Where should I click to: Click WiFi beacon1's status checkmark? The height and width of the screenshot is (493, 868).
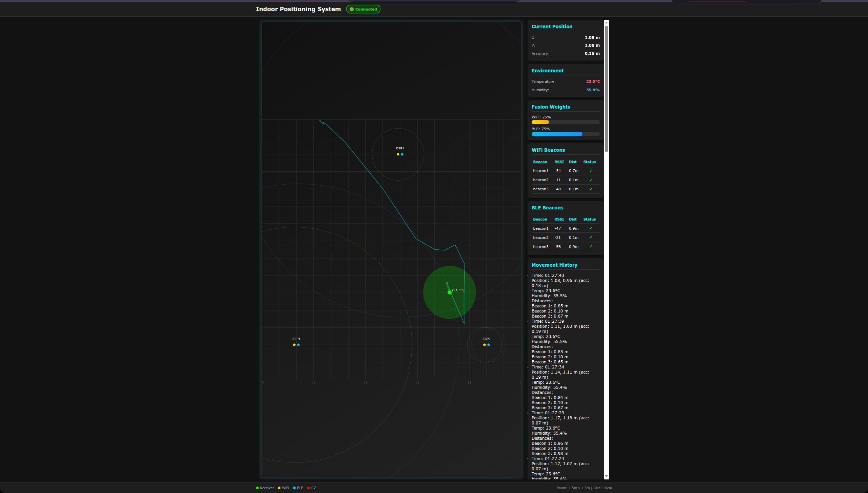pos(591,171)
